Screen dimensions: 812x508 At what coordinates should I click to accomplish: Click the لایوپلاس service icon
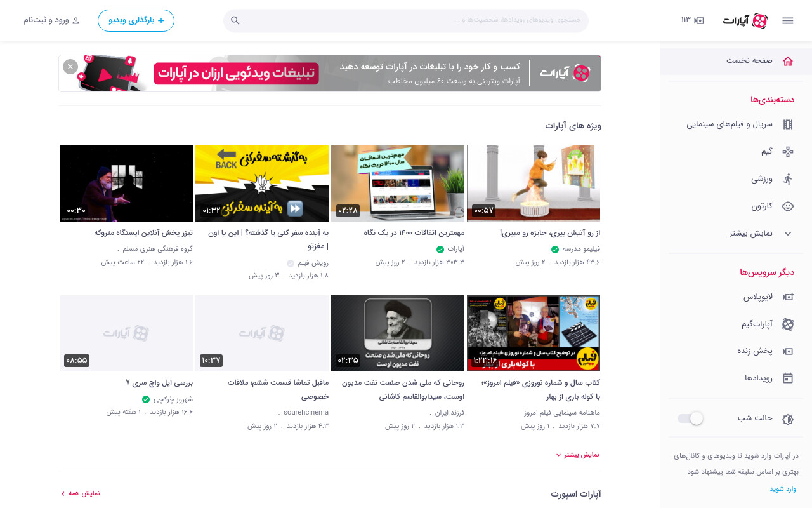788,297
